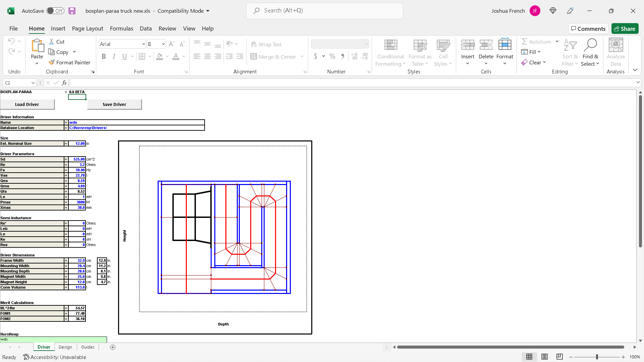
Task: Open the Formulas tab
Action: [x=121, y=28]
